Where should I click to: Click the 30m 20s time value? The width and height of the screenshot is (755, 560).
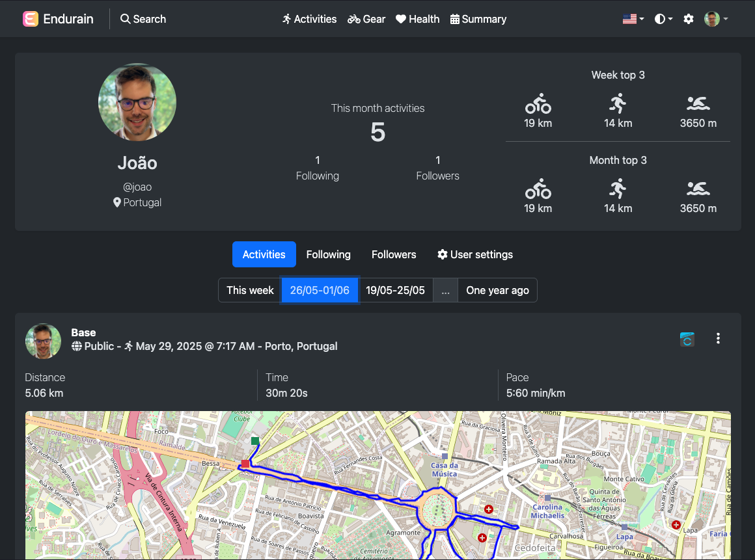click(286, 393)
